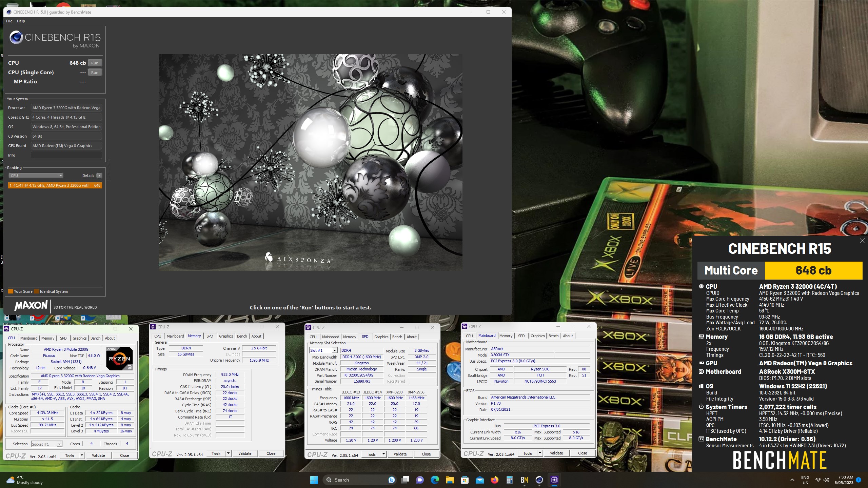868x488 pixels.
Task: Click Tools button in CPU-Z Mainboard window
Action: click(x=527, y=453)
